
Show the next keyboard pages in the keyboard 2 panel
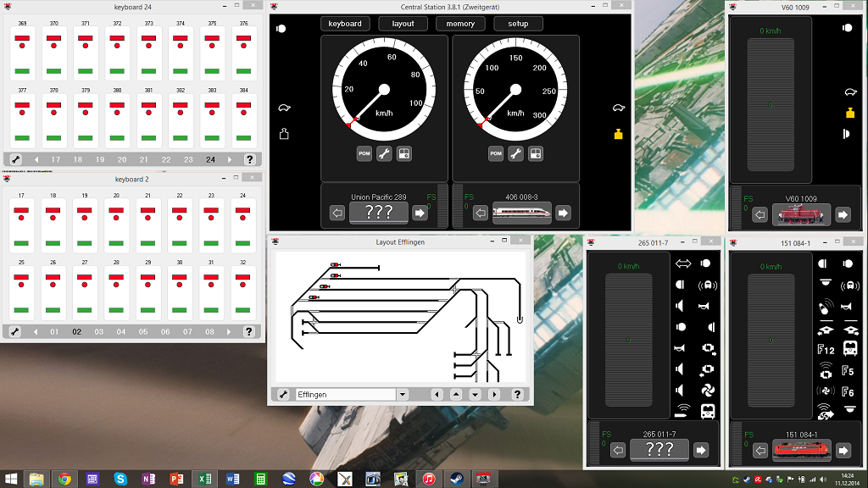click(229, 331)
